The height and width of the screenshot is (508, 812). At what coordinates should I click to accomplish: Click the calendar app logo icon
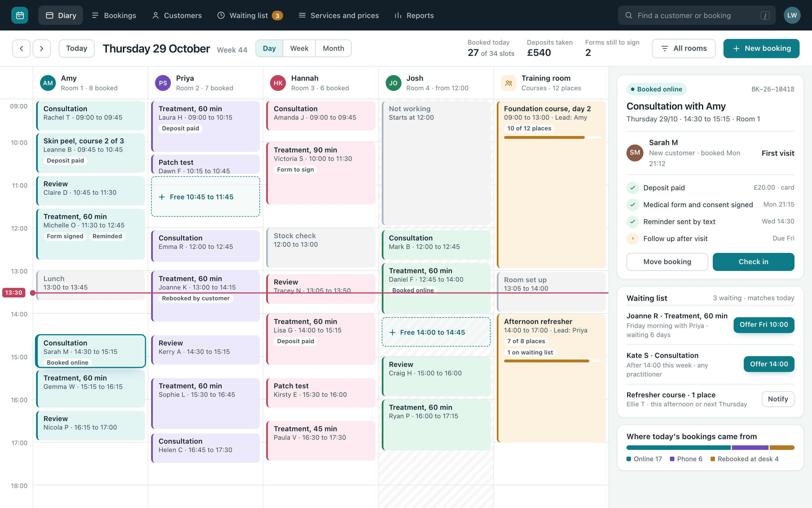coord(20,16)
